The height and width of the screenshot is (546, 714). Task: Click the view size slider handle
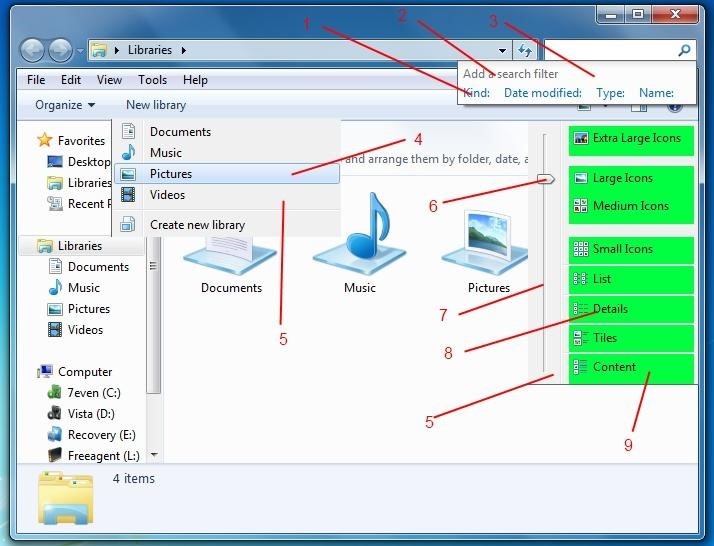[x=545, y=179]
